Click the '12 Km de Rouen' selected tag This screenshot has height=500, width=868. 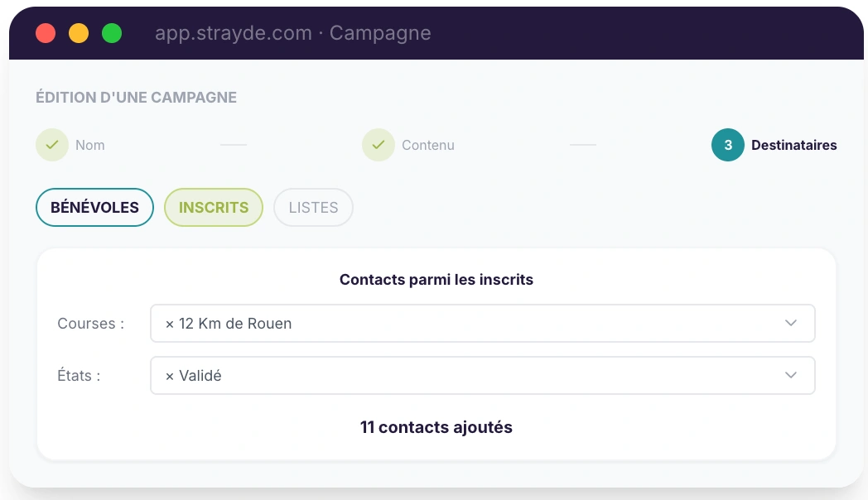point(235,324)
